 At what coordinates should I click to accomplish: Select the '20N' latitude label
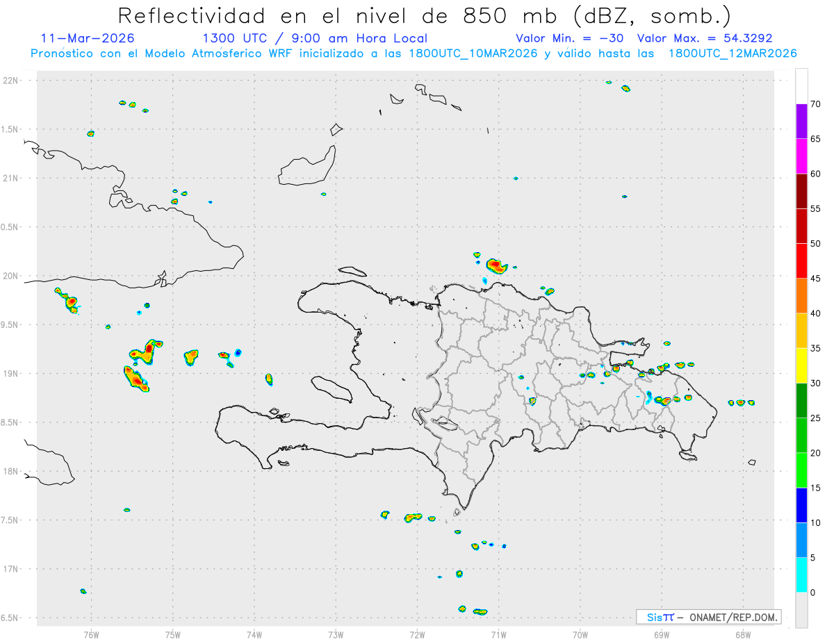[x=11, y=276]
